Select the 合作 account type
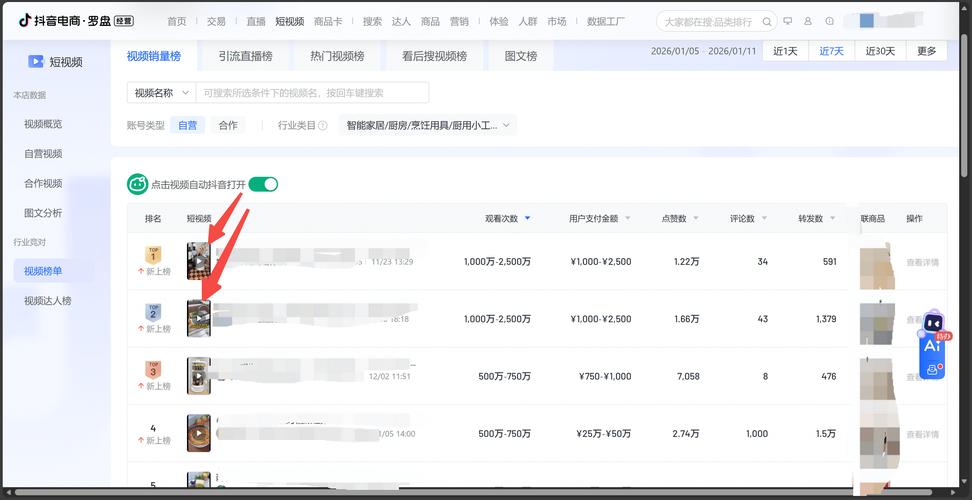972x500 pixels. coord(228,125)
